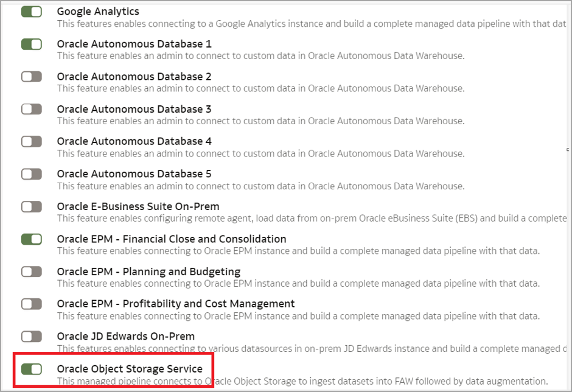This screenshot has width=572, height=392.
Task: Enable the Oracle JD Edwards On-Prem toggle
Action: (31, 337)
